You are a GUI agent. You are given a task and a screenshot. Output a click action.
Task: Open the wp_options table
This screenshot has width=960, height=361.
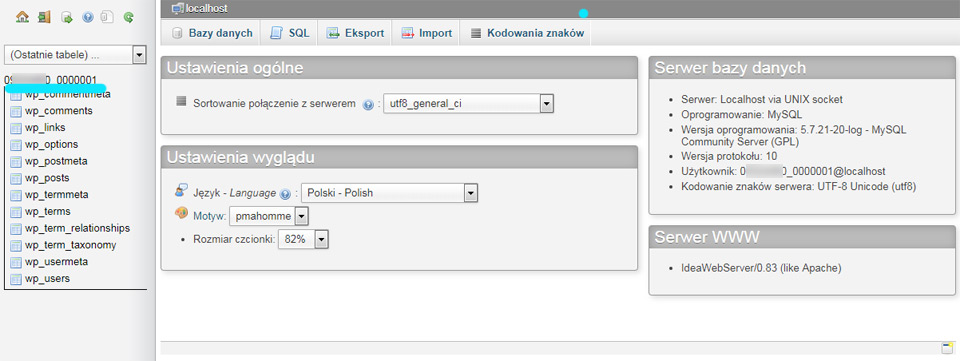[51, 145]
